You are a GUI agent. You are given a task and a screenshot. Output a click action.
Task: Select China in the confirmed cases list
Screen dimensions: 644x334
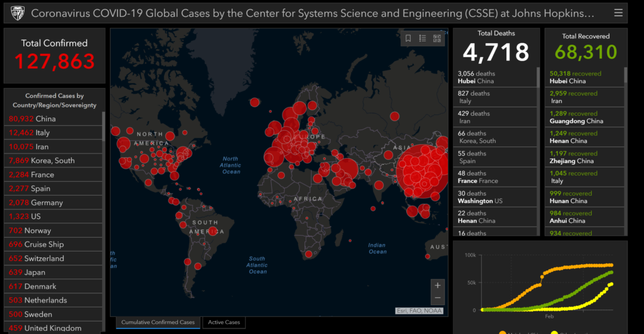53,119
